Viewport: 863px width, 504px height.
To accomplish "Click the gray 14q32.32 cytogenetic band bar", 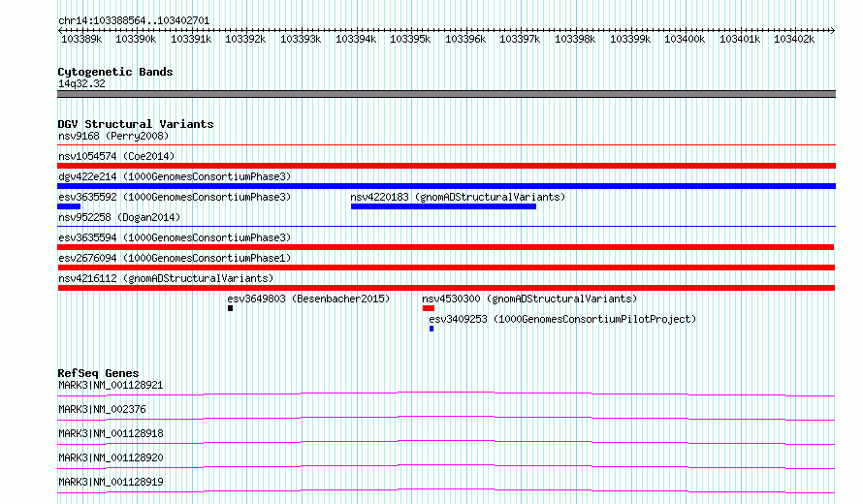I will click(446, 94).
